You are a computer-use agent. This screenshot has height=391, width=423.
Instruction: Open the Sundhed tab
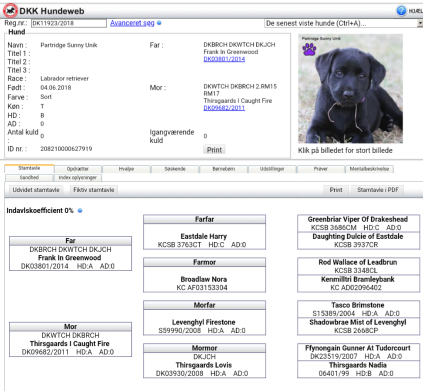(x=29, y=178)
